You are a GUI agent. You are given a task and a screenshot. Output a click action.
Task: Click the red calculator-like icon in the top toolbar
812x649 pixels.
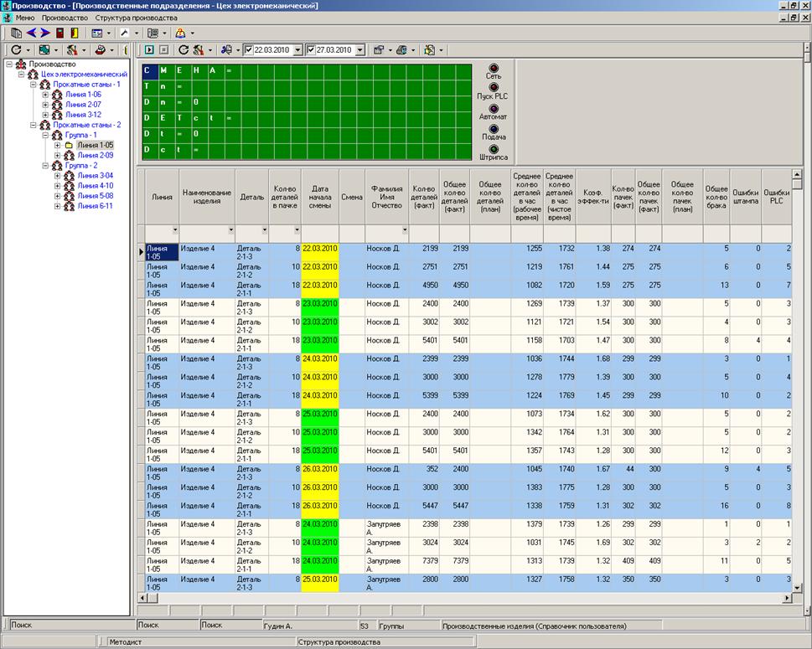pos(60,33)
